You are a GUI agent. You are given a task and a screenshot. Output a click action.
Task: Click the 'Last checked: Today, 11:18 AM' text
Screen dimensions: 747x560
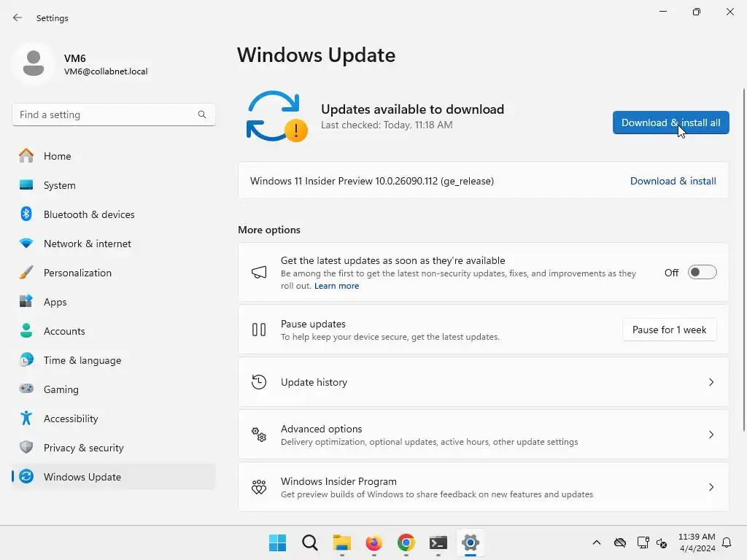coord(387,125)
